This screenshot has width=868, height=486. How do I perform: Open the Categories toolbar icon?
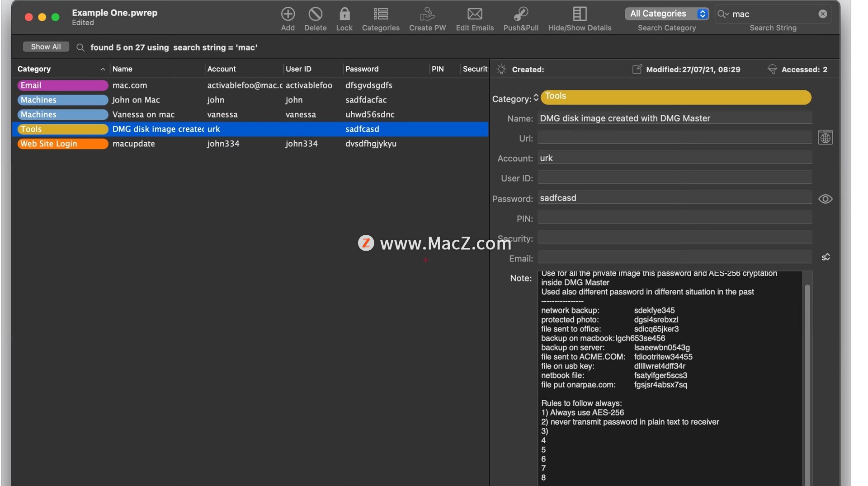tap(381, 14)
